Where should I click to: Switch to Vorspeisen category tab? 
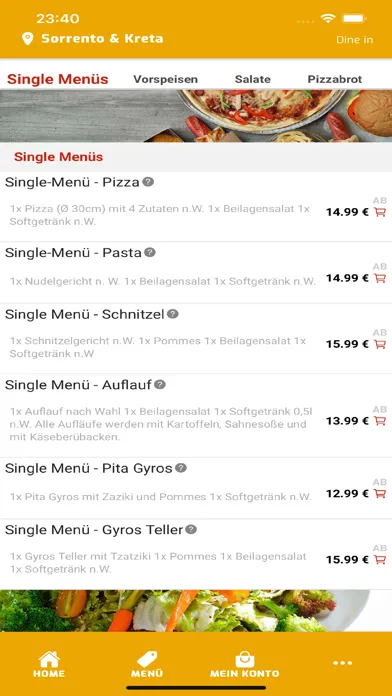tap(166, 79)
